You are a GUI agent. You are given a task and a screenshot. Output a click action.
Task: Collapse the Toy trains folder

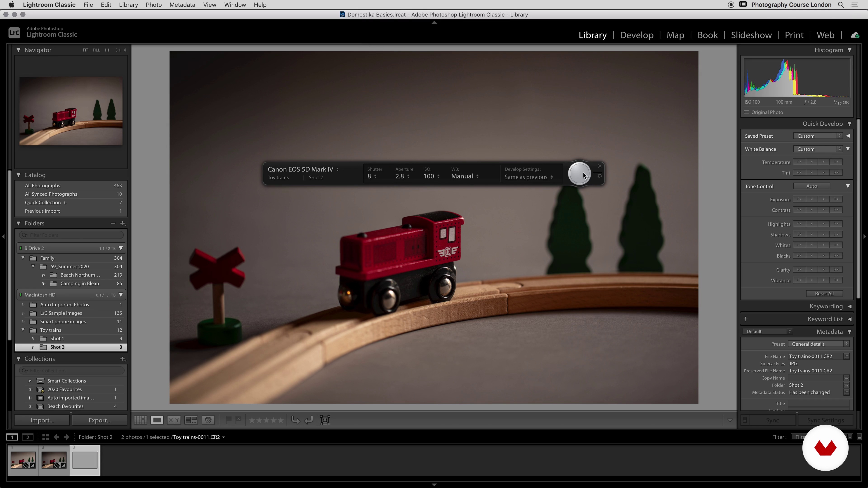pos(23,330)
